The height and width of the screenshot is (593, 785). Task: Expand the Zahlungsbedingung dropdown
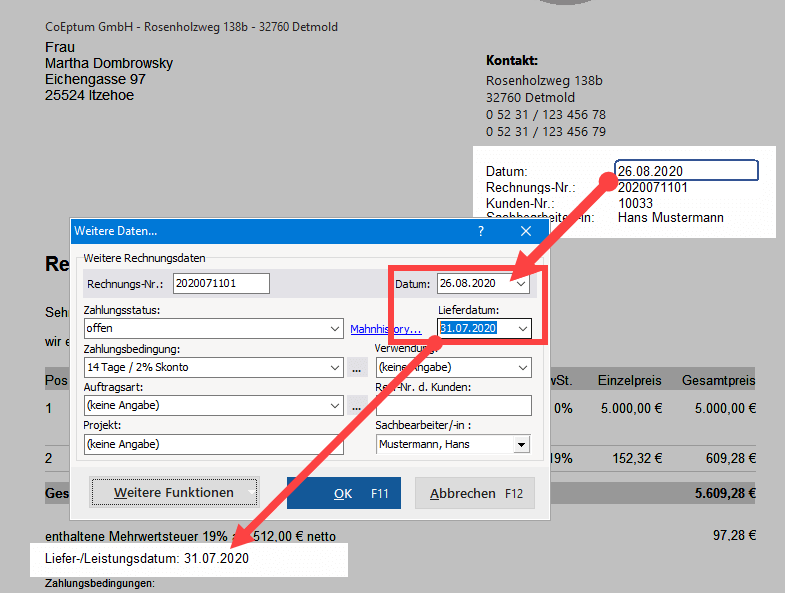click(x=334, y=367)
